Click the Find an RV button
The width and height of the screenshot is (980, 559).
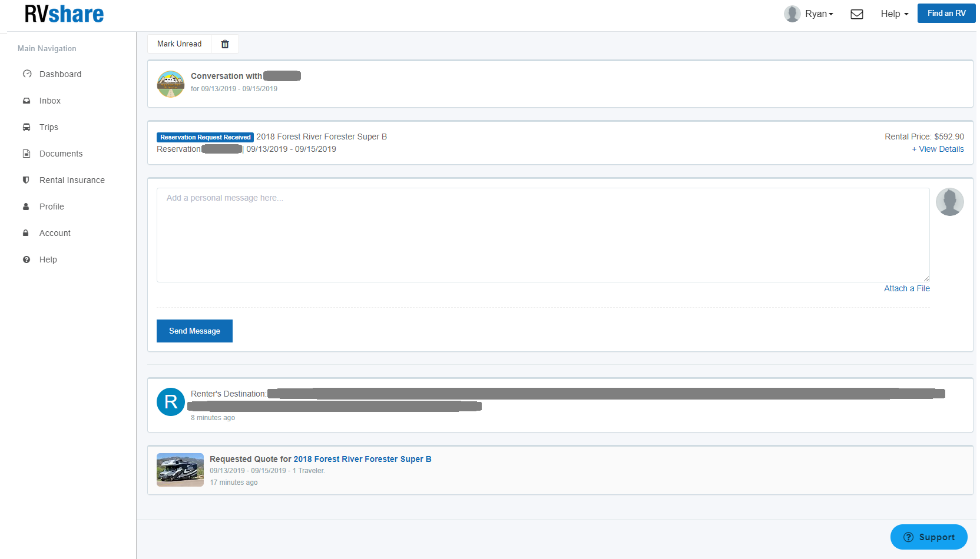click(946, 13)
